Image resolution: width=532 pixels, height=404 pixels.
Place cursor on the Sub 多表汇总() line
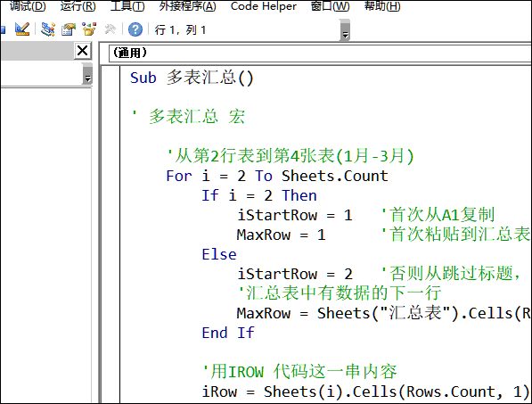coord(192,78)
